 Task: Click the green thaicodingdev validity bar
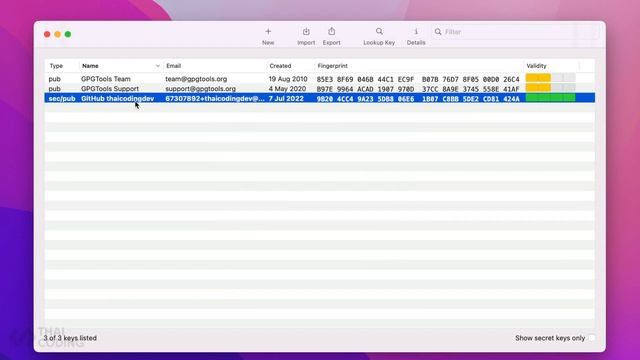click(551, 98)
